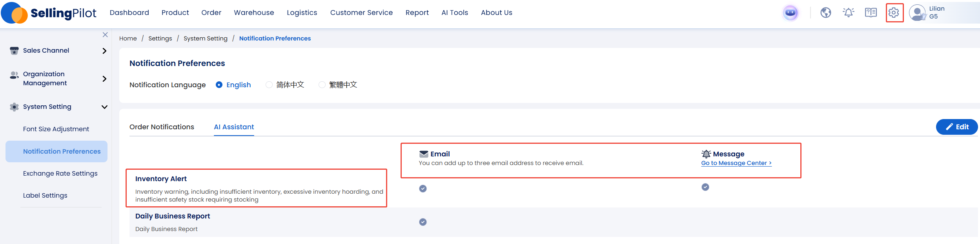Follow the Go to Message Center link
Image resolution: width=980 pixels, height=244 pixels.
click(736, 163)
